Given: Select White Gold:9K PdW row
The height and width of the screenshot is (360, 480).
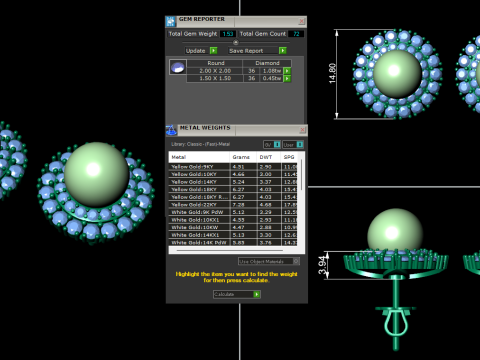Looking at the screenshot, I should (x=233, y=212).
